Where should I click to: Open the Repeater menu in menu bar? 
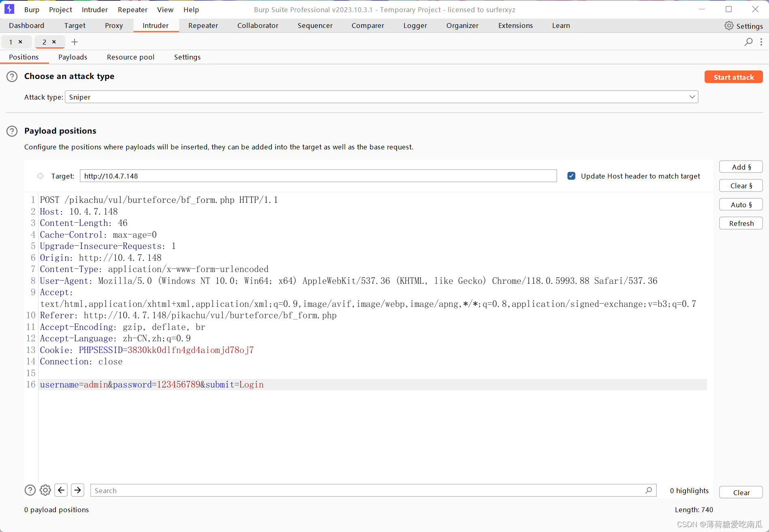click(132, 9)
